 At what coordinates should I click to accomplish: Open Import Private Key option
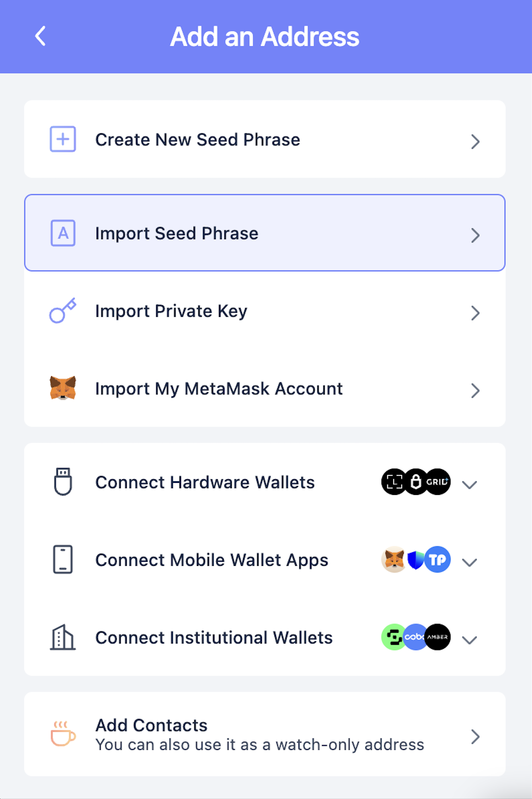[265, 310]
